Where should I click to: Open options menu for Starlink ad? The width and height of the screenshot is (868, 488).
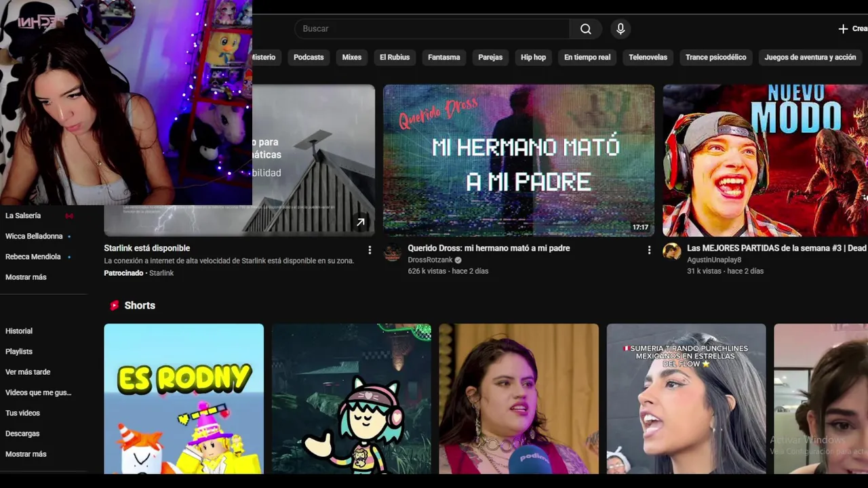coord(370,250)
